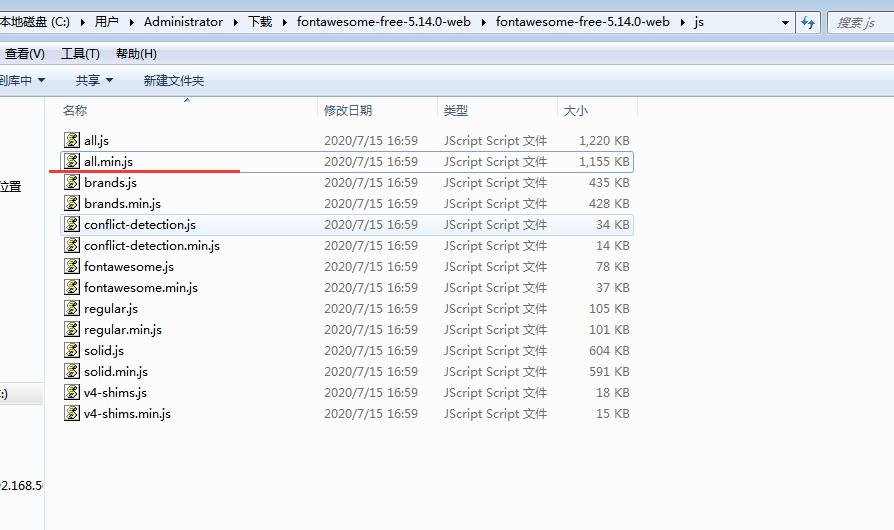
Task: Select the v4-shims.js file name
Action: click(x=115, y=393)
